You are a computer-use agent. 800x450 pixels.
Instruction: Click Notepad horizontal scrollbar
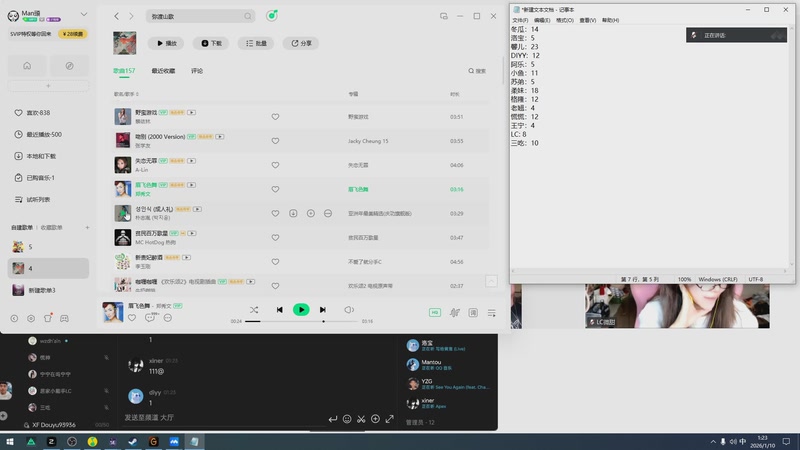click(x=649, y=271)
